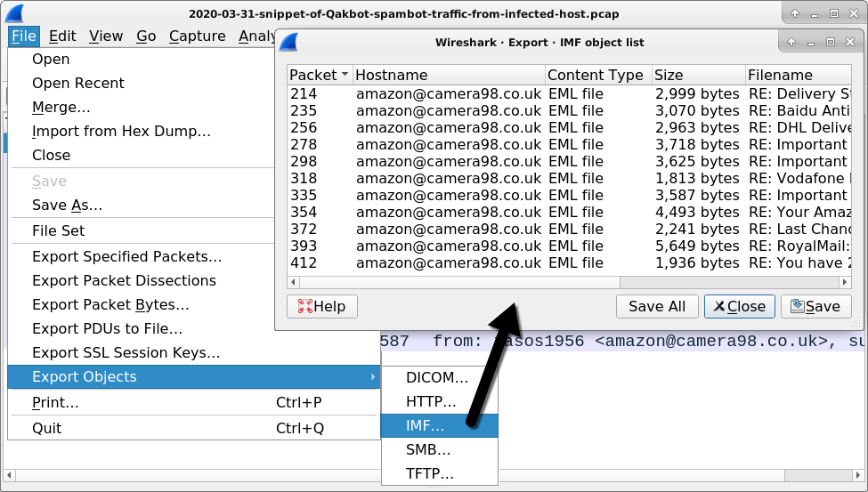Click the Close button in IMF object list

[739, 306]
